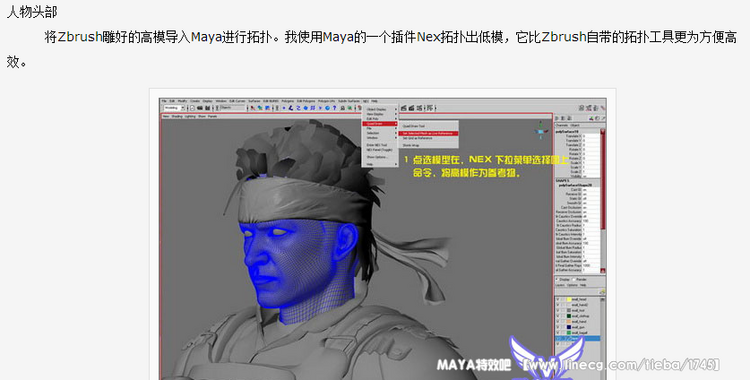Expand the Object Display submenu arrow
This screenshot has height=380, width=750.
click(x=396, y=110)
